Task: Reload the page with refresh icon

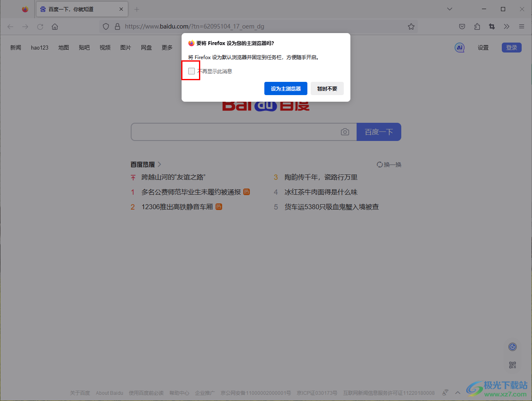Action: coord(40,26)
